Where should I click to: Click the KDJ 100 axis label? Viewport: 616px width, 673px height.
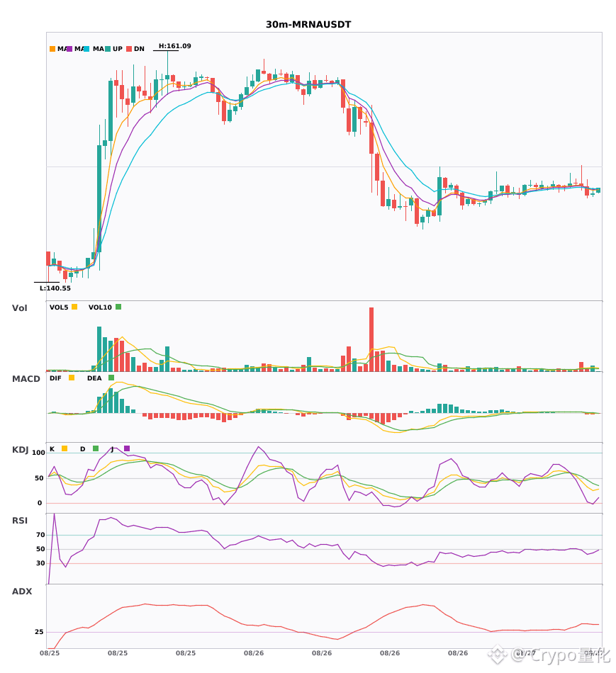click(x=38, y=453)
